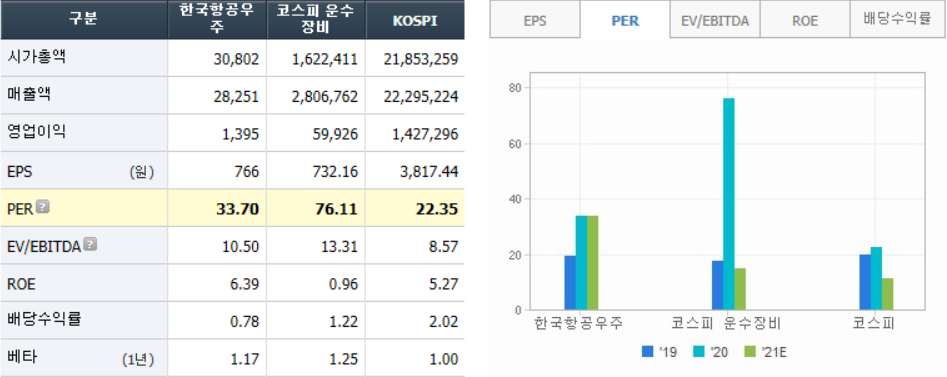
Task: Select the 매출액 row label
Action: [29, 95]
